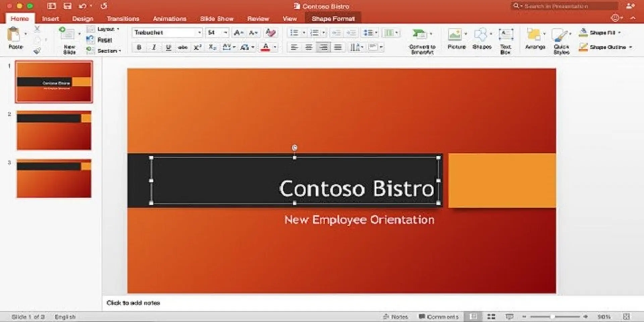
Task: Open the Transitions tab
Action: [123, 19]
